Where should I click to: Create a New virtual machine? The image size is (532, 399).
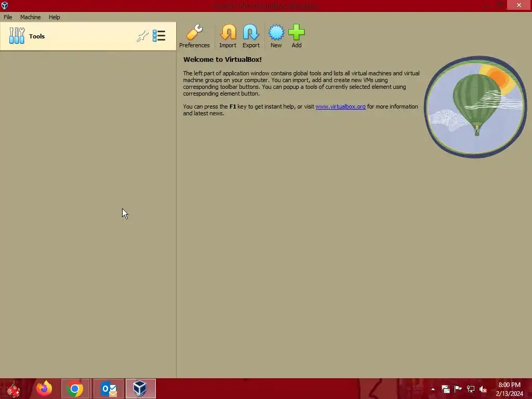pos(276,36)
